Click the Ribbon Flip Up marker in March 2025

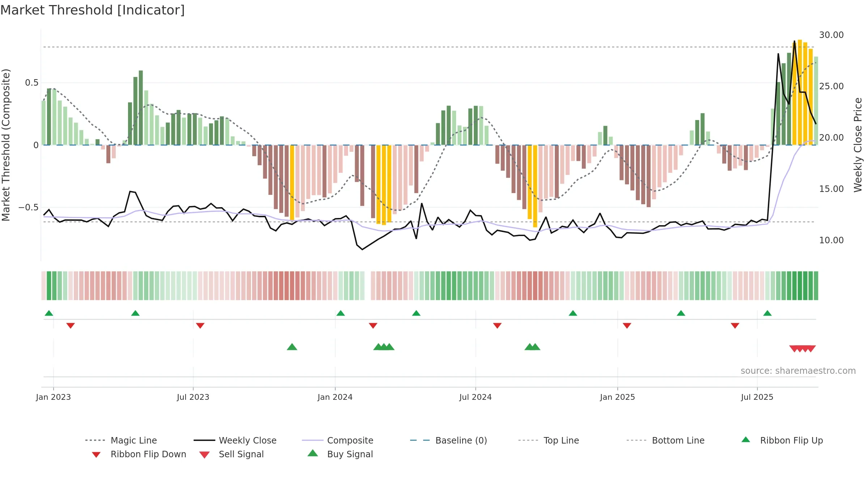pyautogui.click(x=681, y=313)
